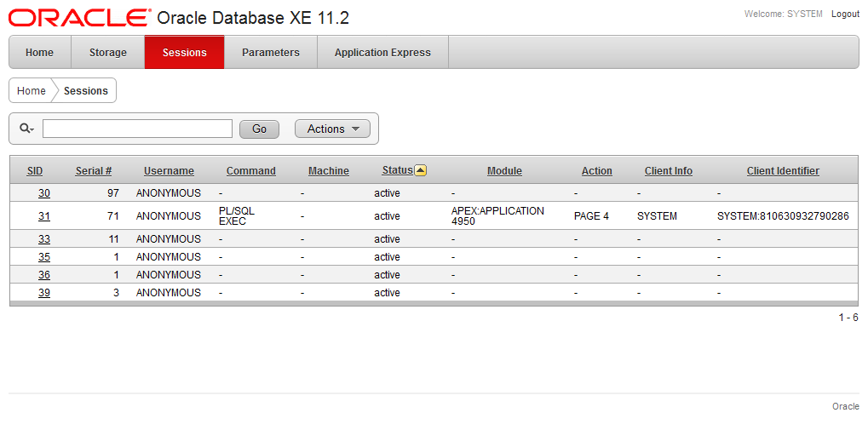Click the SYSTEM:81063093279​0286 client identifier
Screen dimensions: 868x430
click(x=783, y=215)
